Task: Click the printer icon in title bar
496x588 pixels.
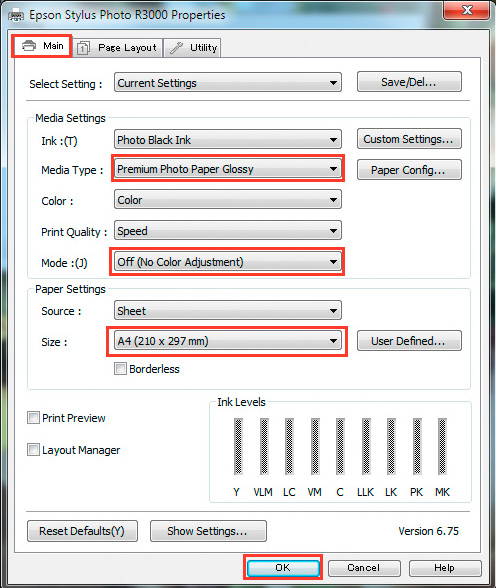Action: 15,15
